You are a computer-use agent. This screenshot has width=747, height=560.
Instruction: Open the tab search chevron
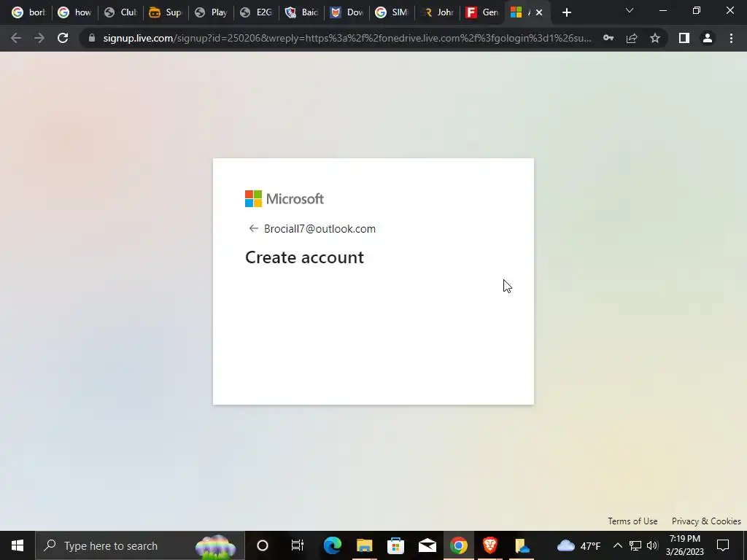tap(630, 10)
